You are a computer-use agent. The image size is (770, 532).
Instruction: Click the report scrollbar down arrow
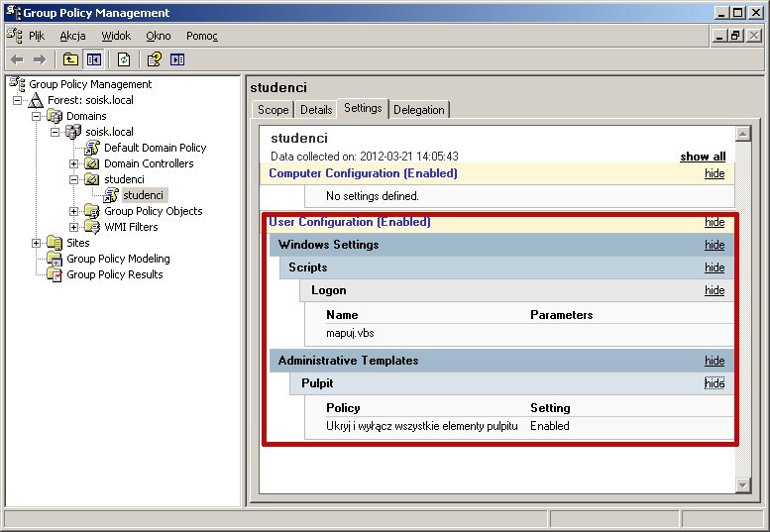click(x=742, y=485)
